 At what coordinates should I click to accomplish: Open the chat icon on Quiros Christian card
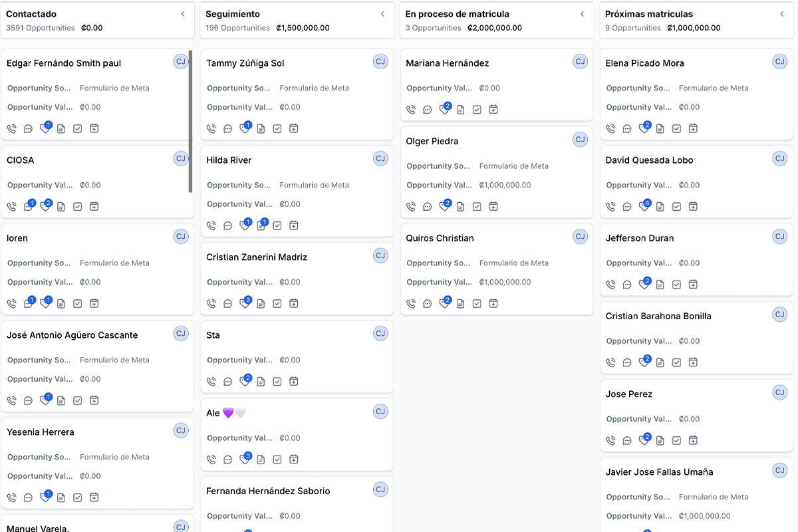click(427, 304)
